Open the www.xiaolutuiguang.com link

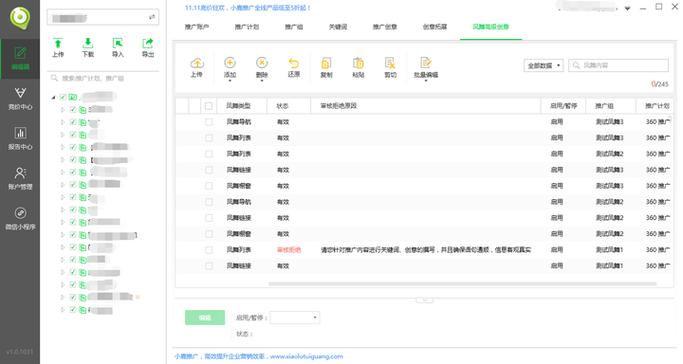[x=306, y=356]
